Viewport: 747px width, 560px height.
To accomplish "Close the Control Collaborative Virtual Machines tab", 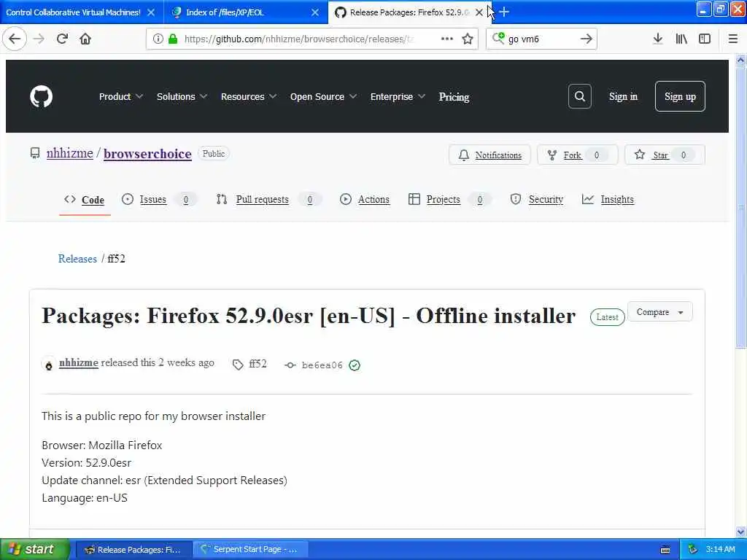I will 151,12.
